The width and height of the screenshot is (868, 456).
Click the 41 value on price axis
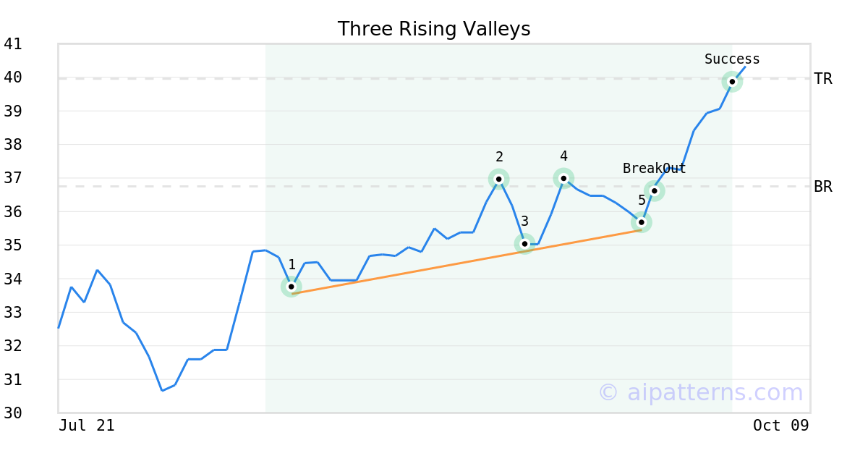click(13, 44)
